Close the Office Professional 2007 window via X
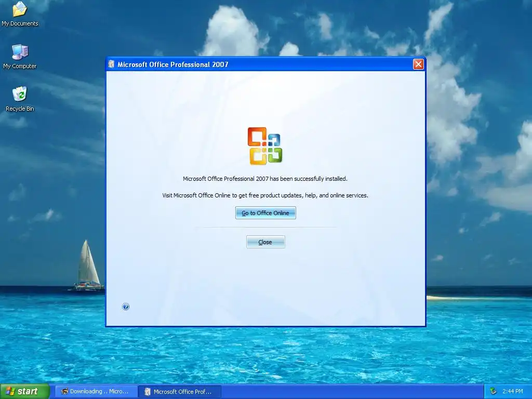 (418, 64)
